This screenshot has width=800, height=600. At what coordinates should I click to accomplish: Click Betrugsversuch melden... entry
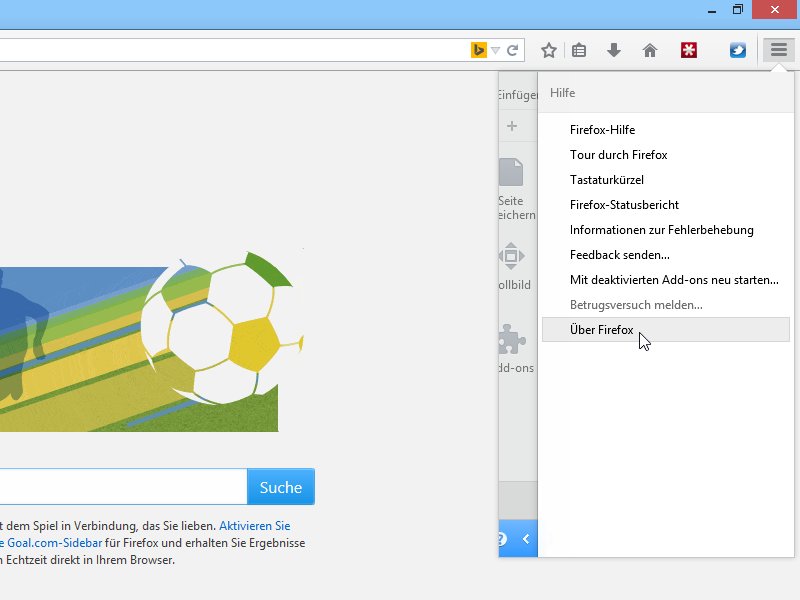click(x=666, y=305)
